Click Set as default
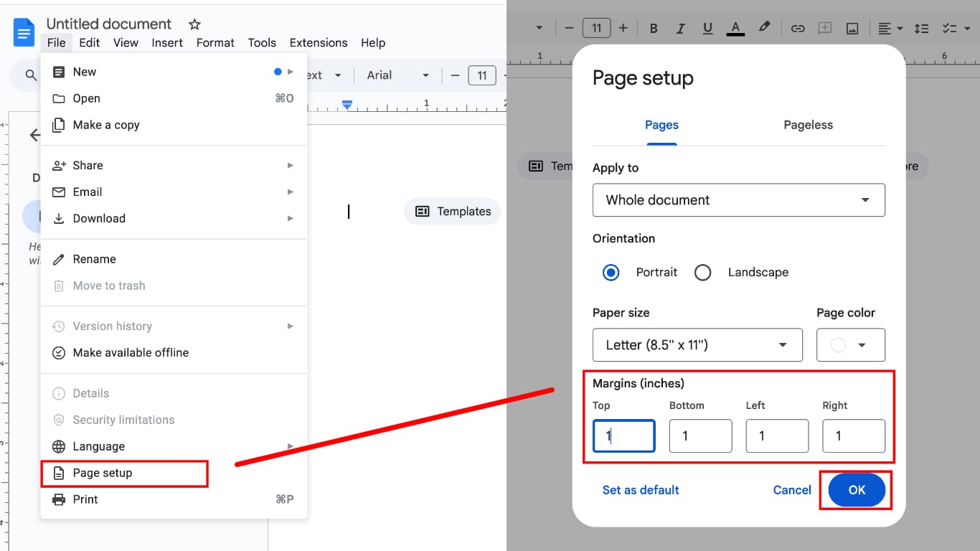This screenshot has height=551, width=980. pyautogui.click(x=641, y=490)
